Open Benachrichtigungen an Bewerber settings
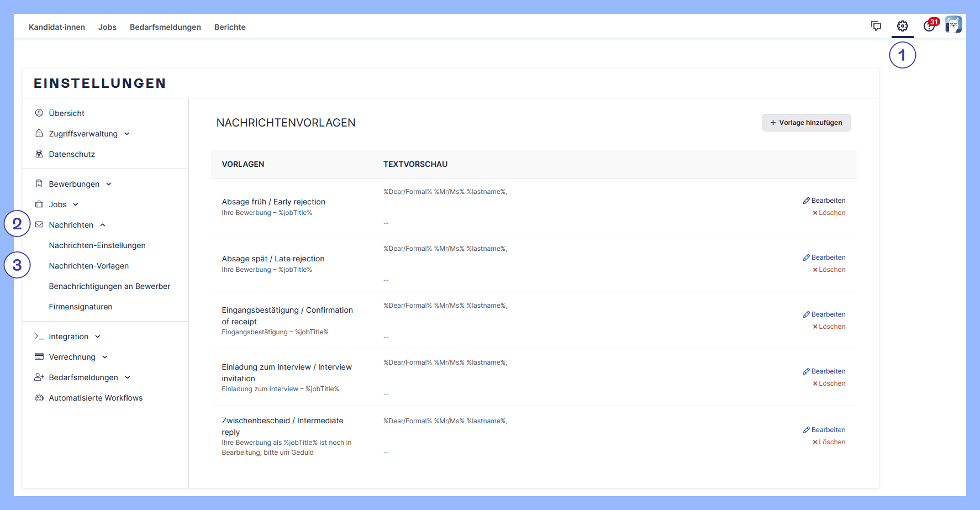This screenshot has height=510, width=980. click(109, 286)
